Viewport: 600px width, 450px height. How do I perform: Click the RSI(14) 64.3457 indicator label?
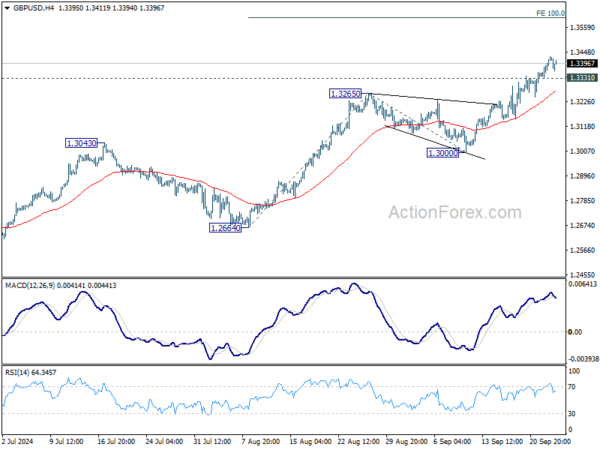point(30,372)
